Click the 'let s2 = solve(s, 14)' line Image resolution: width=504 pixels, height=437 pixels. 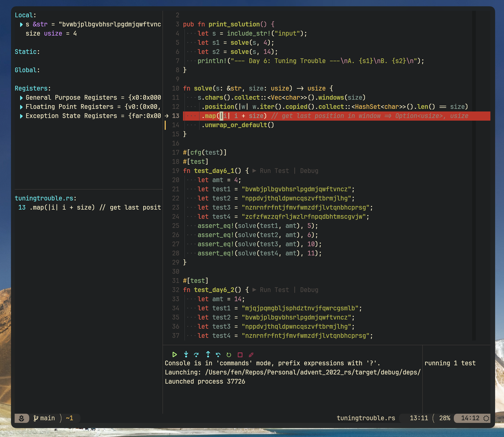click(x=238, y=52)
